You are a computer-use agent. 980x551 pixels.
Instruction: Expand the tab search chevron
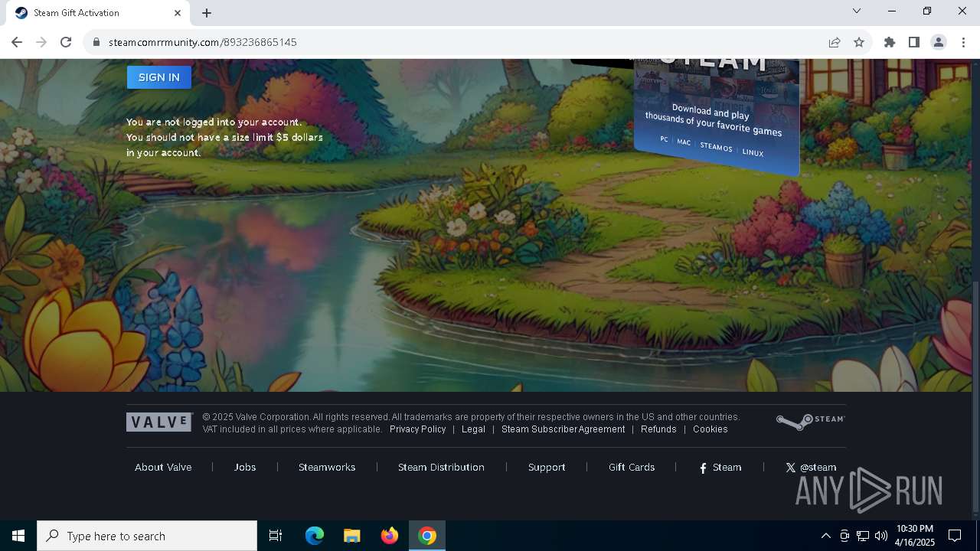click(857, 11)
